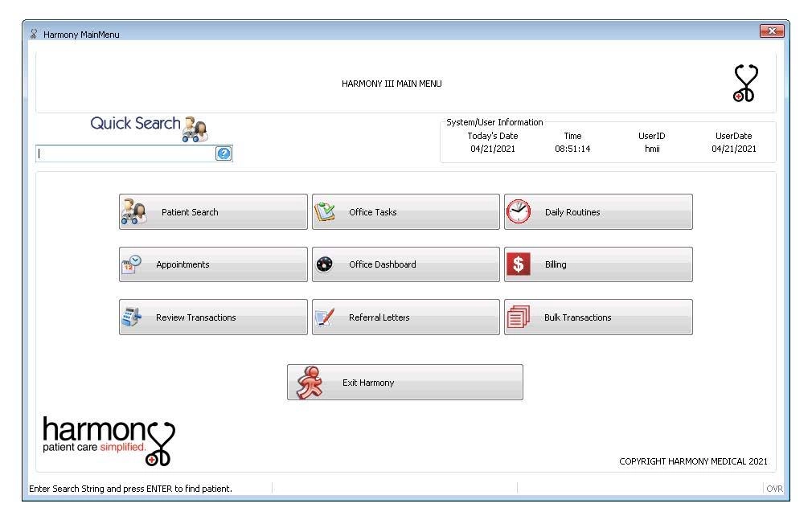Open the Appointments module

(213, 264)
